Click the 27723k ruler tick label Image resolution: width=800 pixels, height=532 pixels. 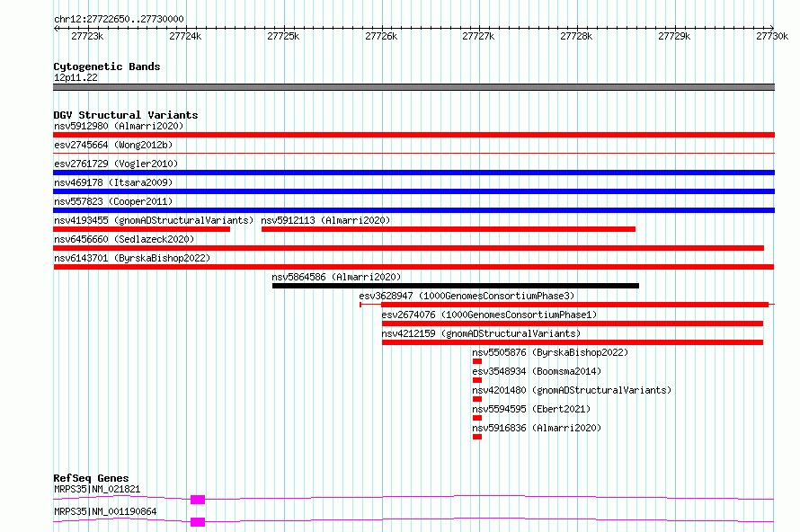pyautogui.click(x=87, y=36)
